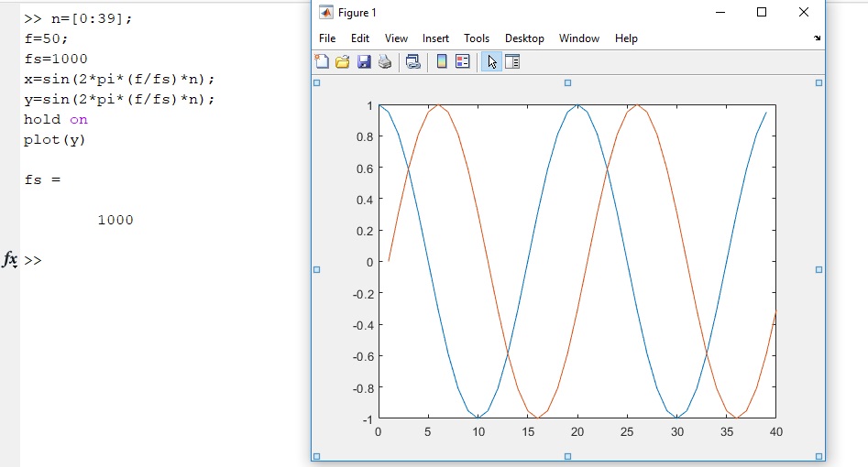
Task: Click the dock figure arrow in the menu bar
Action: pos(817,38)
